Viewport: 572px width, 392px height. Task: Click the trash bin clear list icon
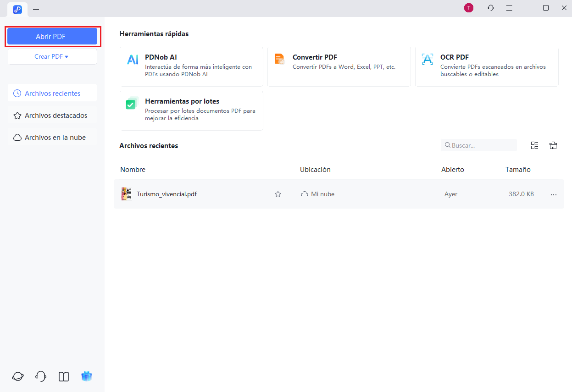coord(553,145)
